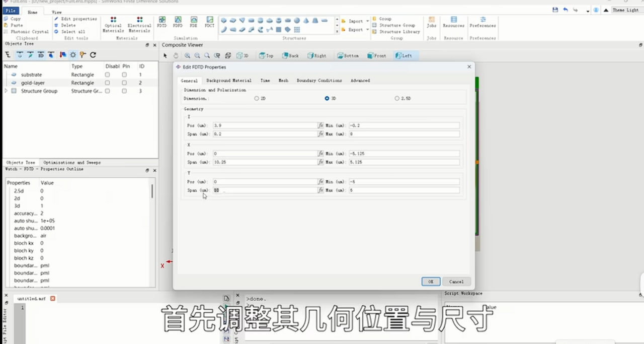Click the properties outline vertical scrollbar
The width and height of the screenshot is (644, 344).
click(x=152, y=191)
